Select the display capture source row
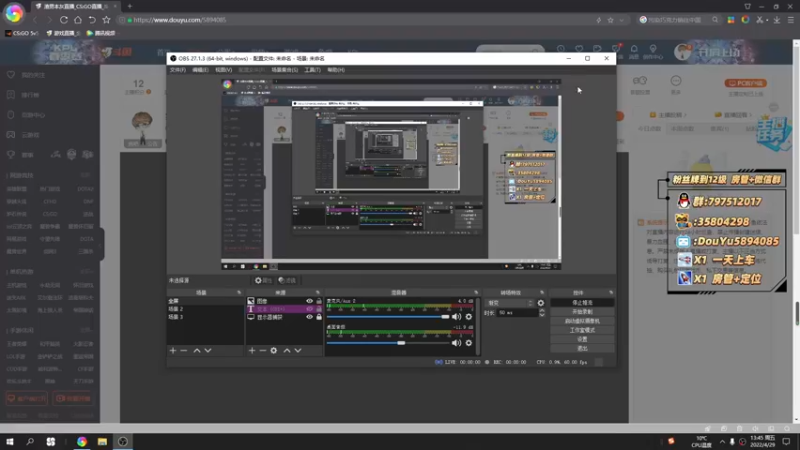The width and height of the screenshot is (800, 450). point(284,317)
